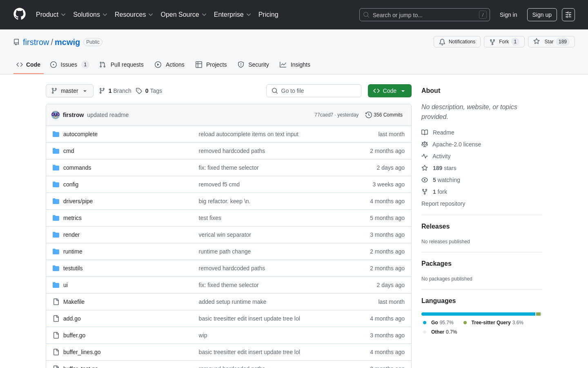The height and width of the screenshot is (368, 588).
Task: Expand the Solutions menu
Action: tap(90, 14)
